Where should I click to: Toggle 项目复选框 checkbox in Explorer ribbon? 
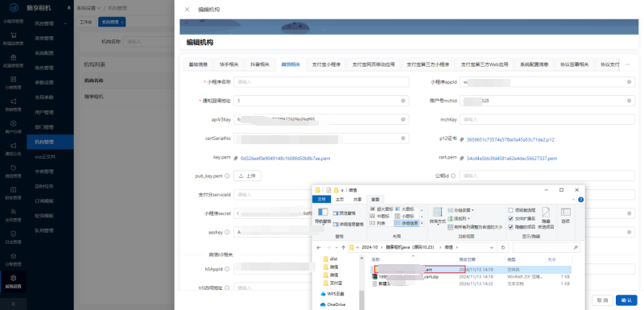(511, 209)
